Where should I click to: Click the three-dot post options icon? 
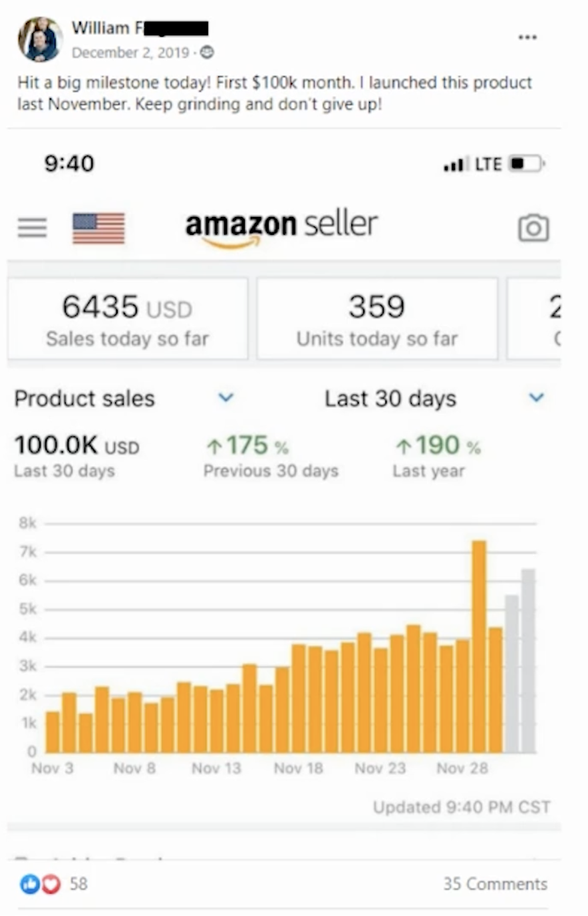527,37
